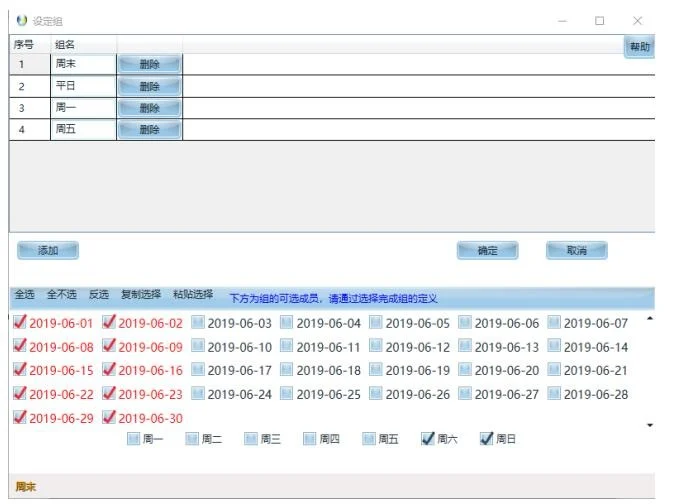
Task: Confirm with the 确定 button
Action: coord(487,251)
